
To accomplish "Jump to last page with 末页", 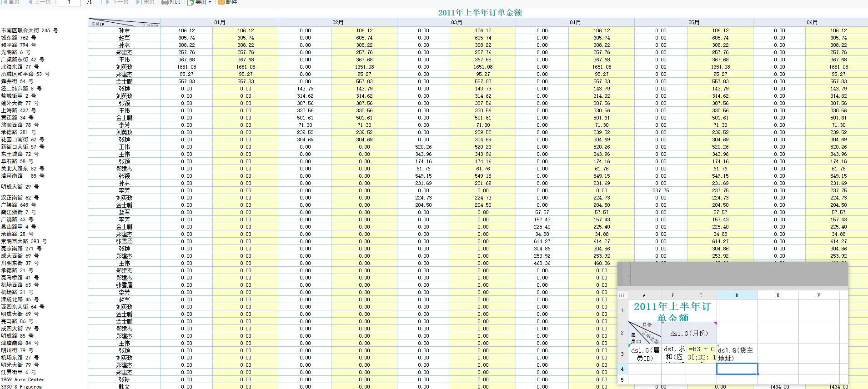I will (x=146, y=2).
